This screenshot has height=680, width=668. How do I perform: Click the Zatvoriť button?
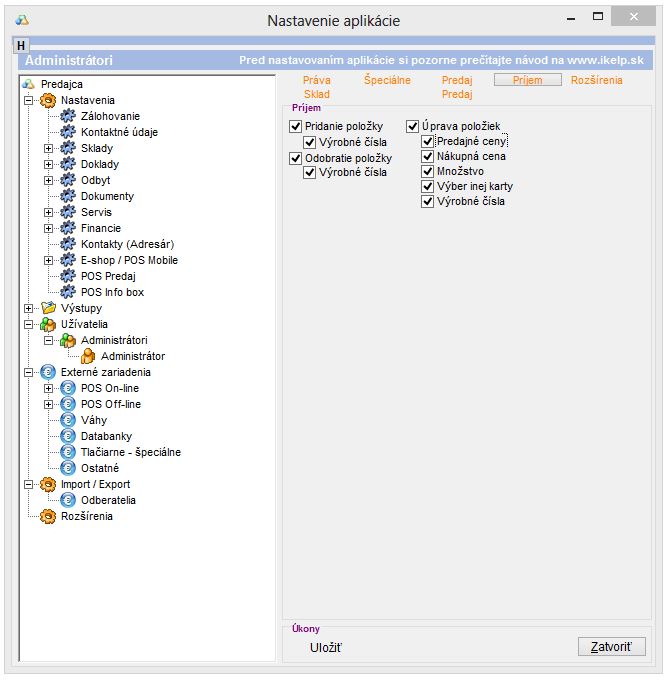[611, 647]
